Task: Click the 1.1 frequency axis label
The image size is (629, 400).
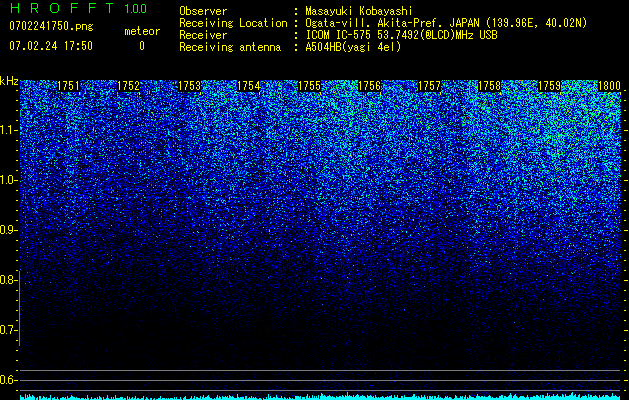Action: [x=8, y=130]
